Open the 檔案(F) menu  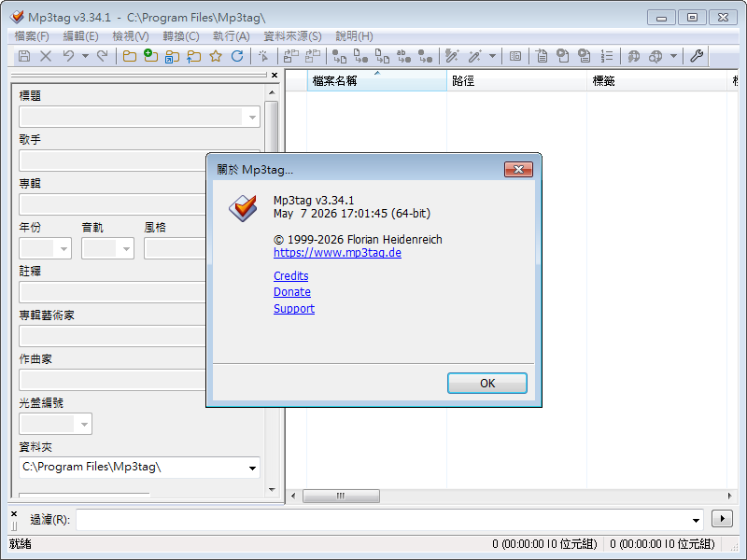32,36
